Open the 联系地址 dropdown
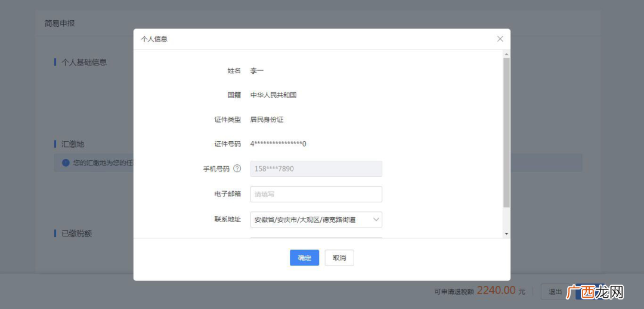The width and height of the screenshot is (644, 309). click(x=316, y=220)
